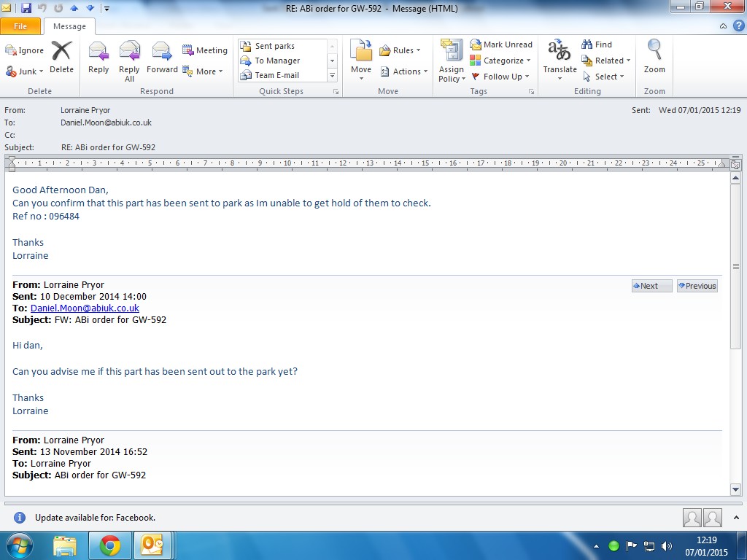Create a Meeting from this message
Viewport: 747px width, 560px height.
coord(205,50)
